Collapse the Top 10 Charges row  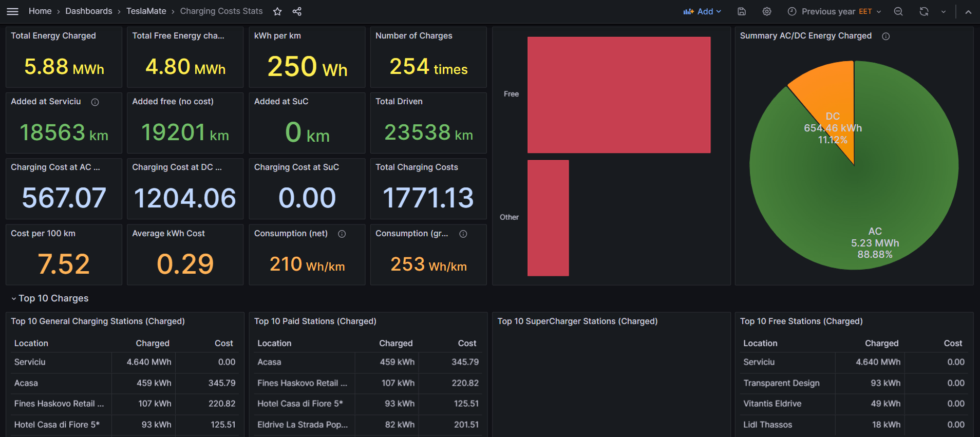(14, 299)
